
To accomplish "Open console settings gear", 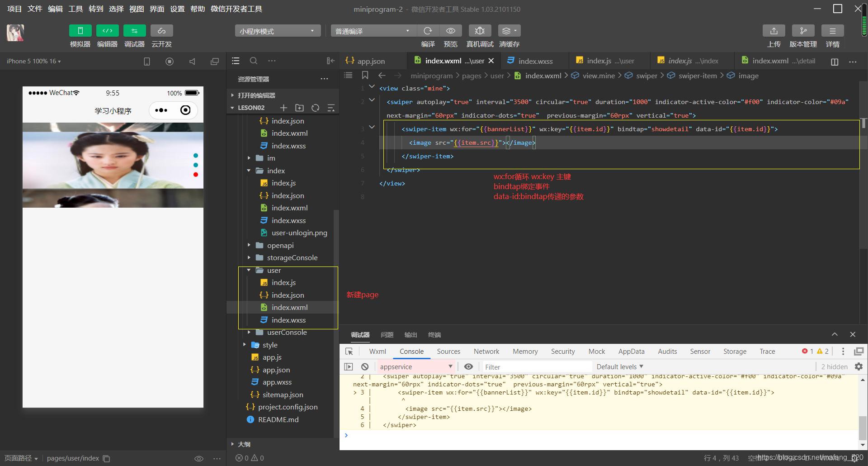I will pos(859,366).
